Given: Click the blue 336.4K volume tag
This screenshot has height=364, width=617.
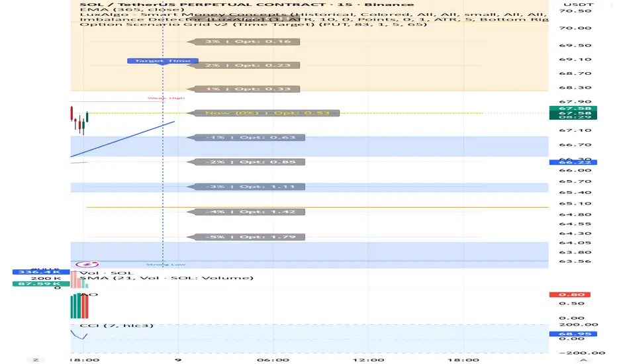Looking at the screenshot, I should [x=41, y=272].
